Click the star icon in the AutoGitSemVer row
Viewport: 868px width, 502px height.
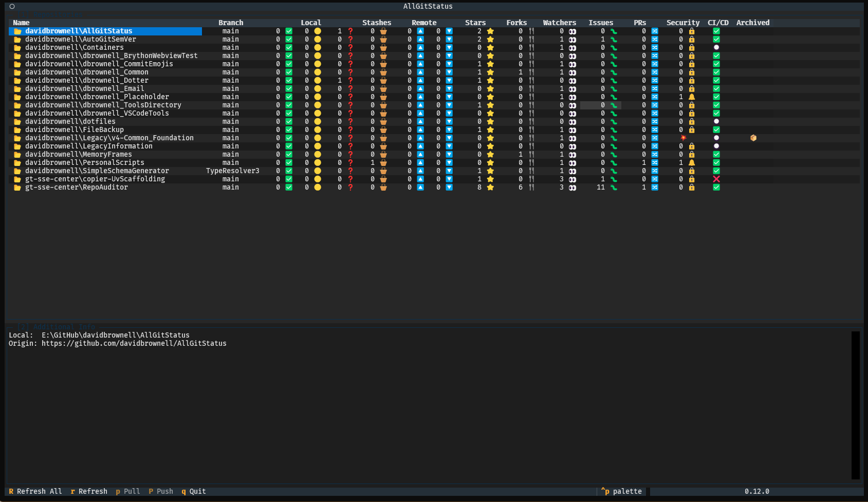490,40
